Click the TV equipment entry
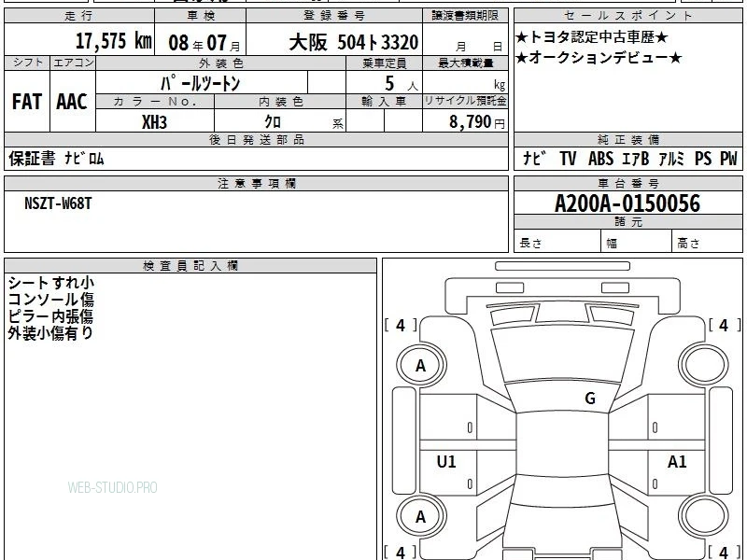This screenshot has width=747, height=560. click(568, 158)
